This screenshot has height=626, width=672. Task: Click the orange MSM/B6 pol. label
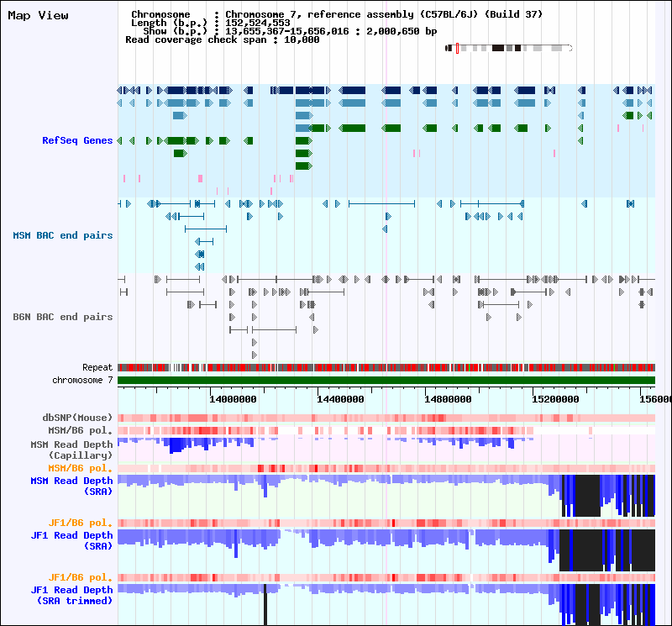[x=80, y=468]
